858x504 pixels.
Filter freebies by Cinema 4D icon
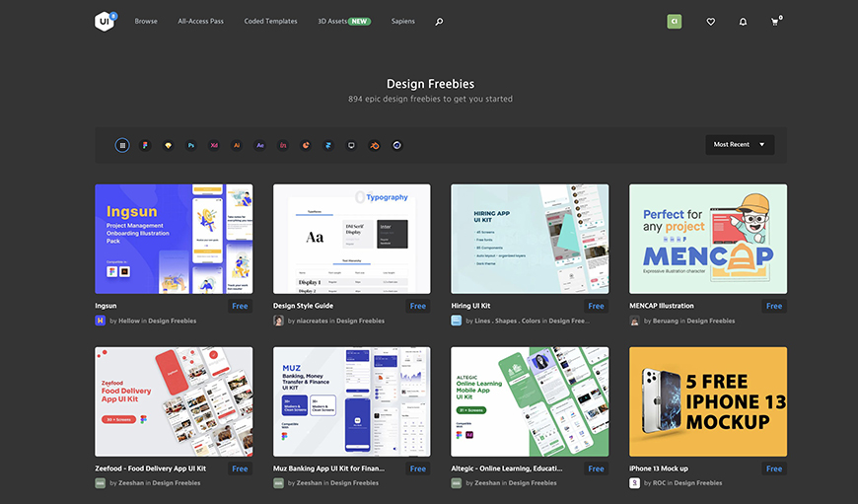click(x=397, y=146)
